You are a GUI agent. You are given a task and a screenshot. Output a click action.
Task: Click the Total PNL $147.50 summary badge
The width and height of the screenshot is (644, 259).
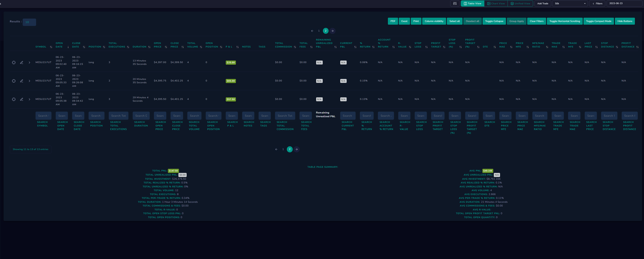tap(173, 171)
